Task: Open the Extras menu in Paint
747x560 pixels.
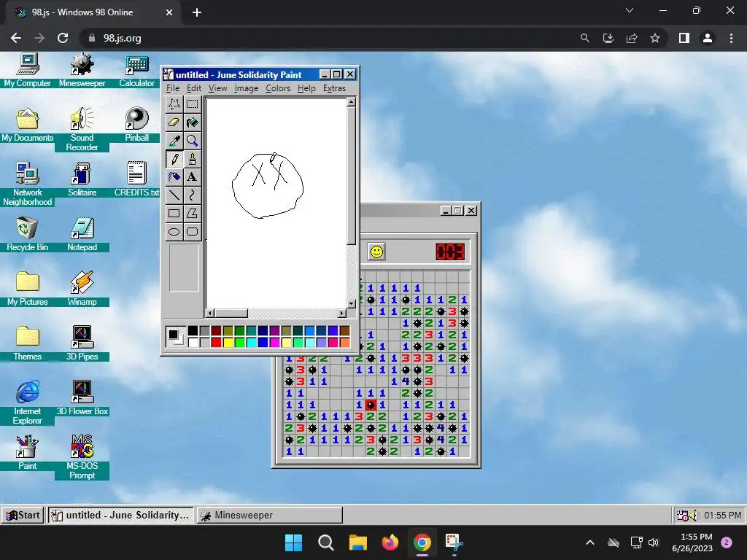Action: pyautogui.click(x=334, y=88)
